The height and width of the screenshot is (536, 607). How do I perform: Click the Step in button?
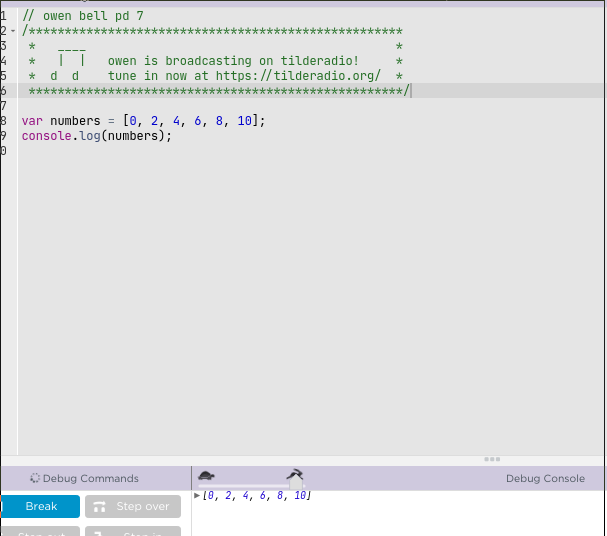click(133, 532)
